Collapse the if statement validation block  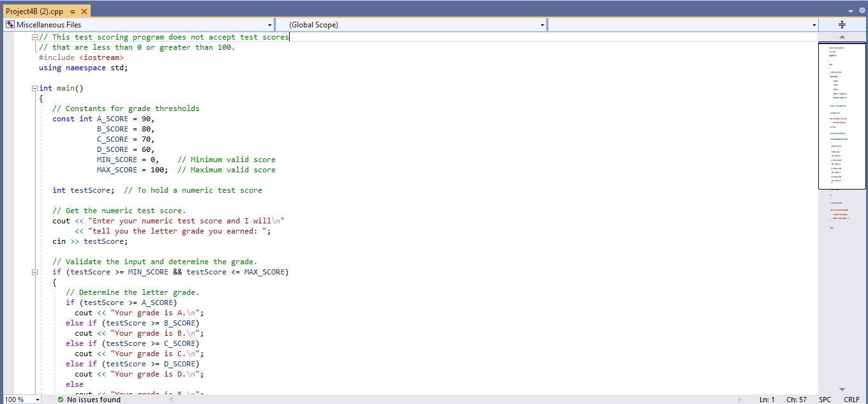click(x=34, y=271)
